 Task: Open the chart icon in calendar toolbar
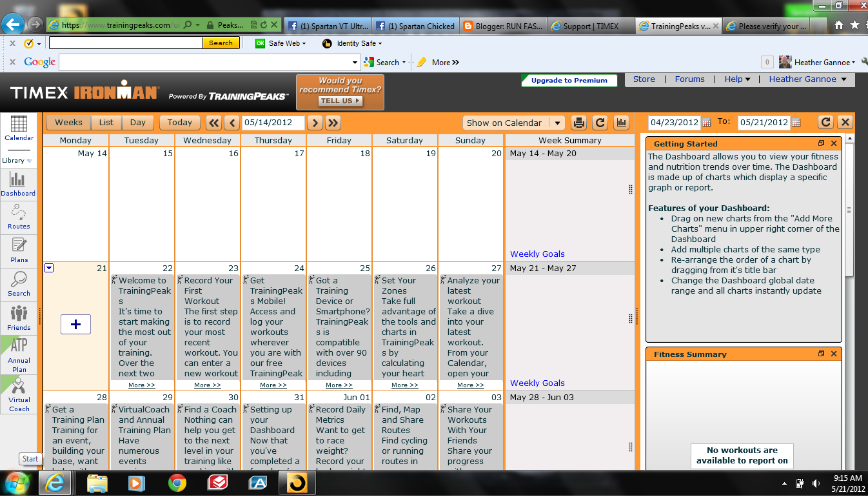pos(621,123)
